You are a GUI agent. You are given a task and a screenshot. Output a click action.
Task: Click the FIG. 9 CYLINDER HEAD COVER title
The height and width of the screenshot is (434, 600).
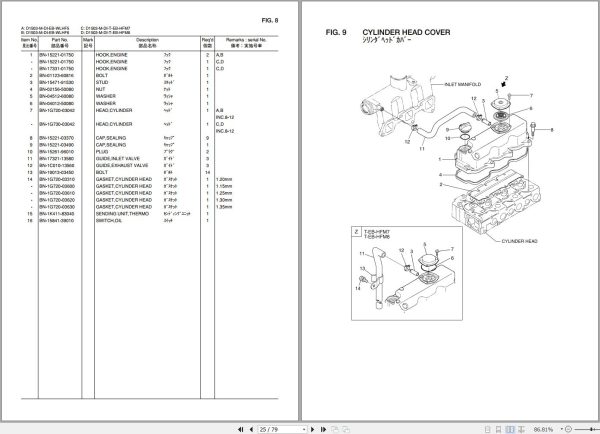pos(388,33)
